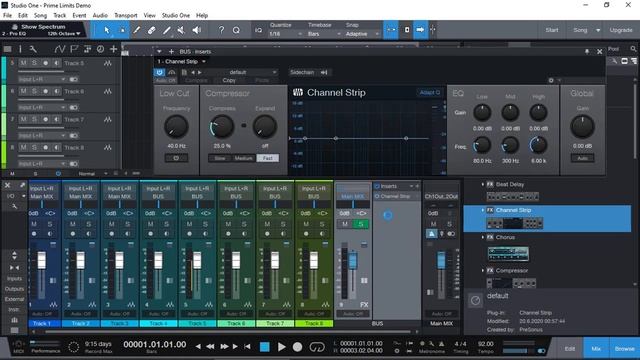This screenshot has height=360, width=640.
Task: Click the Start page button
Action: (552, 30)
